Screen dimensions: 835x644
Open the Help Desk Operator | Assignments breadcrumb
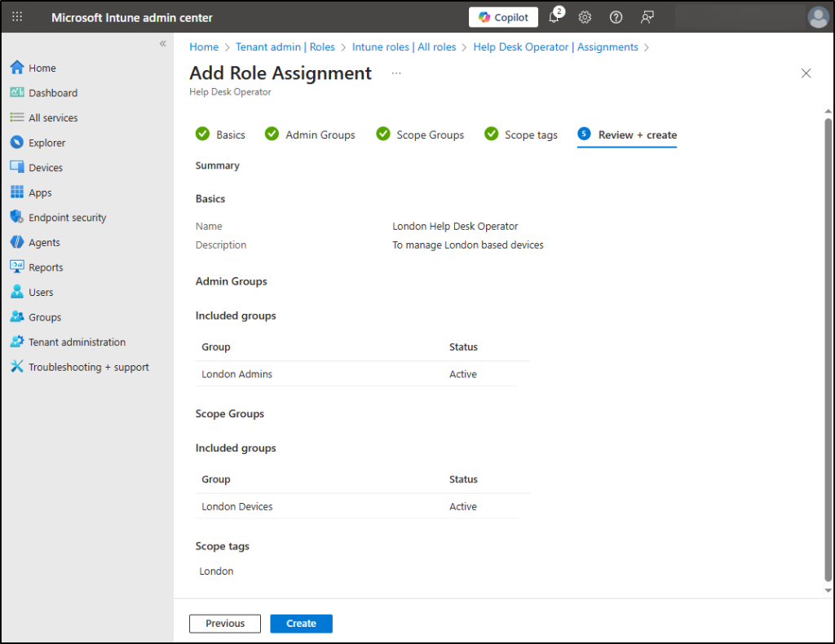point(555,46)
